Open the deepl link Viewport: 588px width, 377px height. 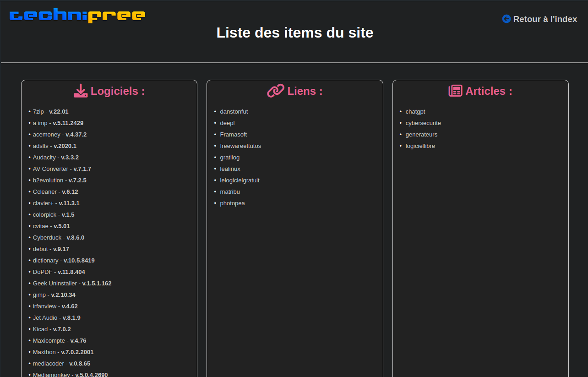pyautogui.click(x=227, y=123)
